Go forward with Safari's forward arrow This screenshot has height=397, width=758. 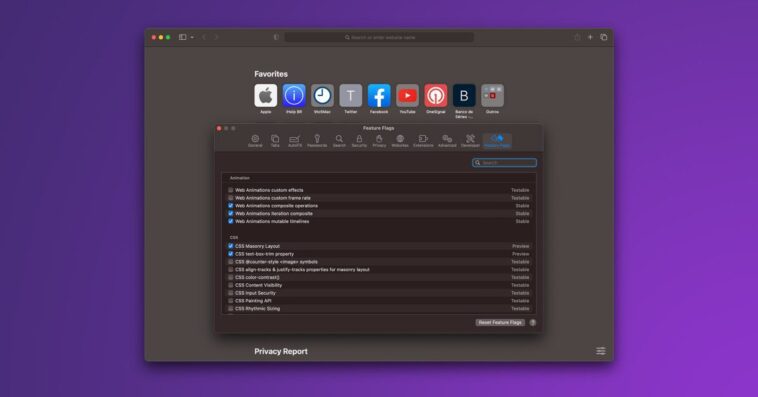click(x=216, y=37)
